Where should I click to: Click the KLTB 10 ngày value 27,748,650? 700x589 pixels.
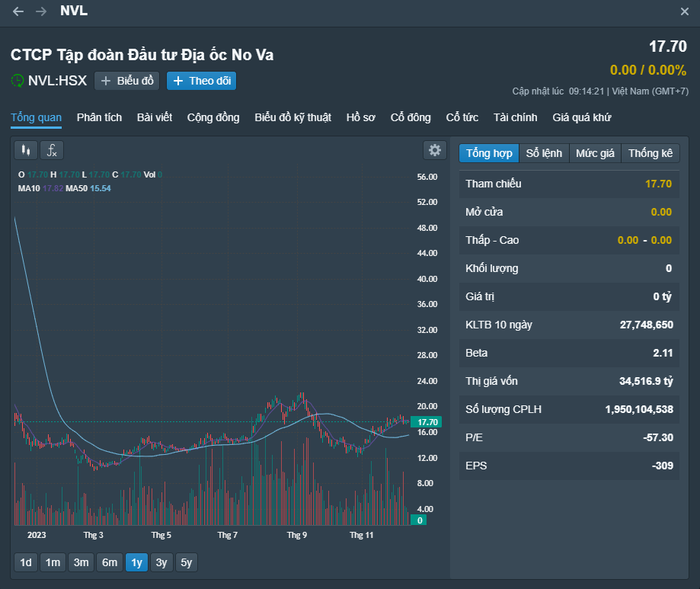click(647, 325)
